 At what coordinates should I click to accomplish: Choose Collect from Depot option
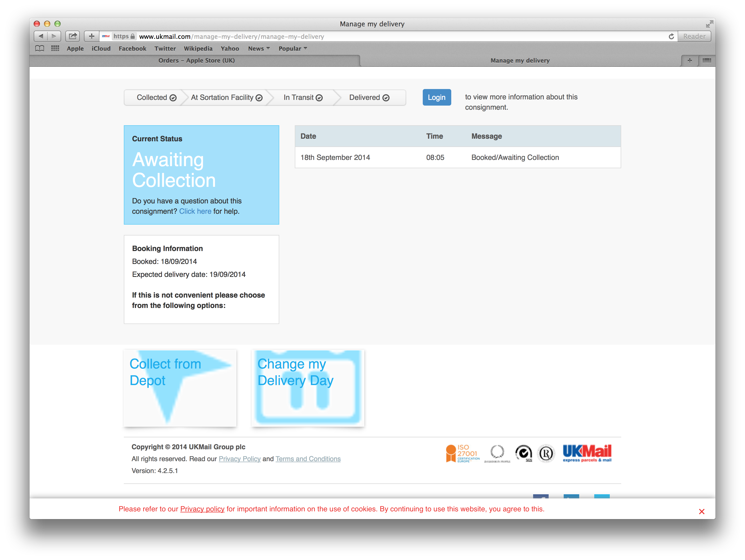[180, 388]
